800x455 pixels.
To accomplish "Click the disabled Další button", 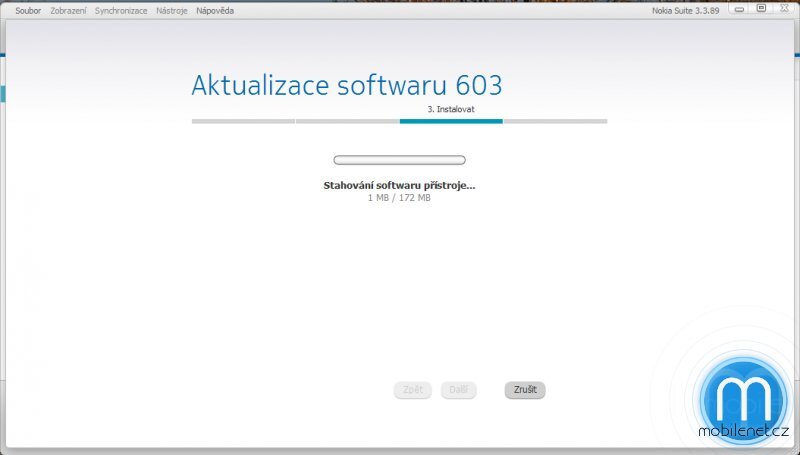I will [458, 390].
